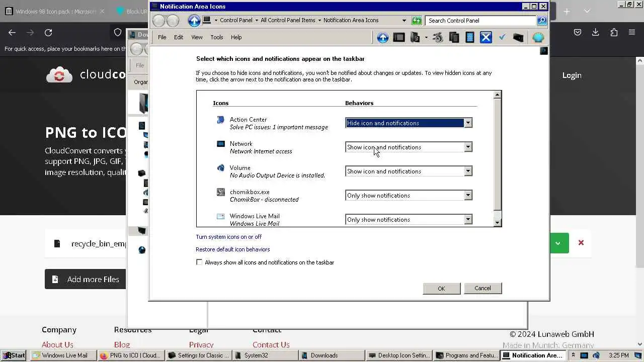The height and width of the screenshot is (362, 644).
Task: Open the File menu
Action: [x=162, y=37]
